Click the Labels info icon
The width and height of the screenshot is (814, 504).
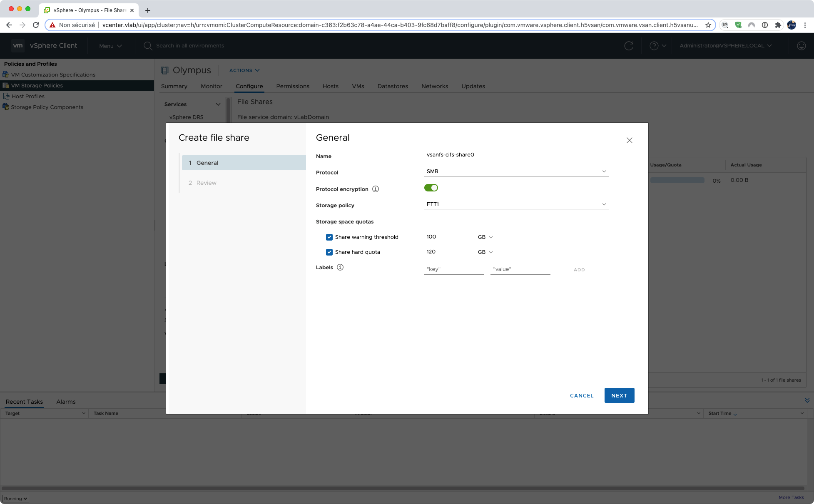[x=340, y=267]
